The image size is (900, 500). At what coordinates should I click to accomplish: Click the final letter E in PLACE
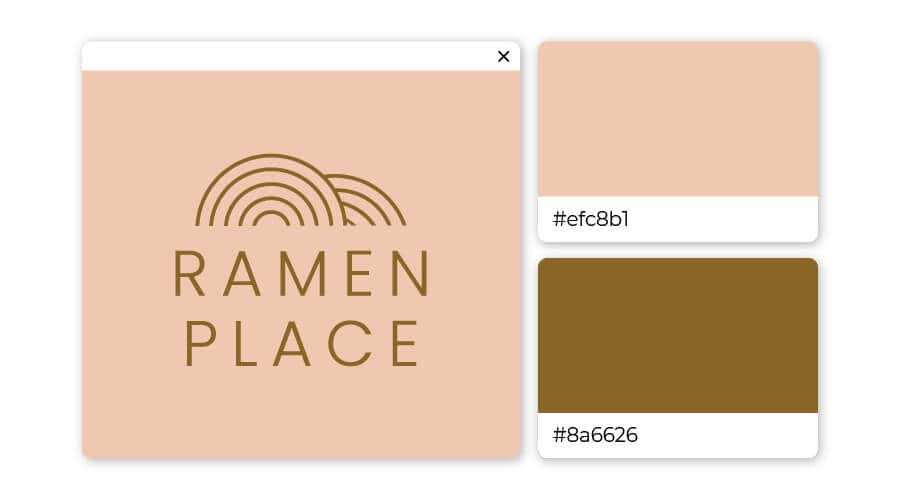(405, 343)
